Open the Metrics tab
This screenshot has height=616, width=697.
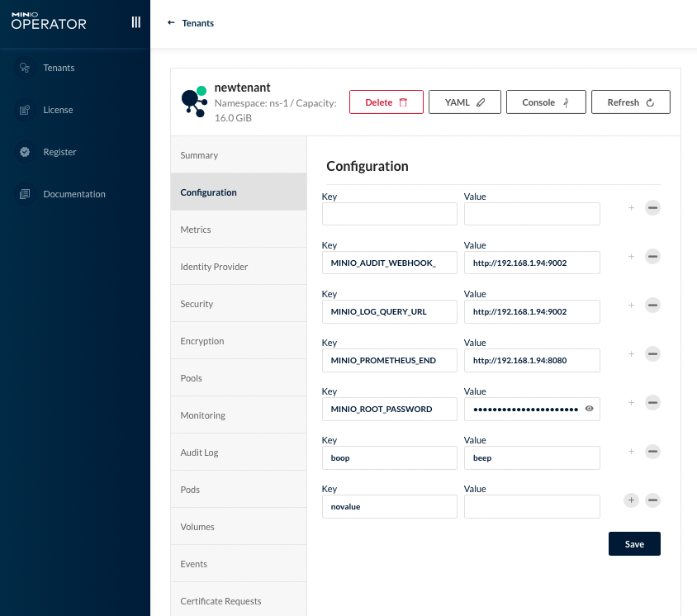coord(239,230)
